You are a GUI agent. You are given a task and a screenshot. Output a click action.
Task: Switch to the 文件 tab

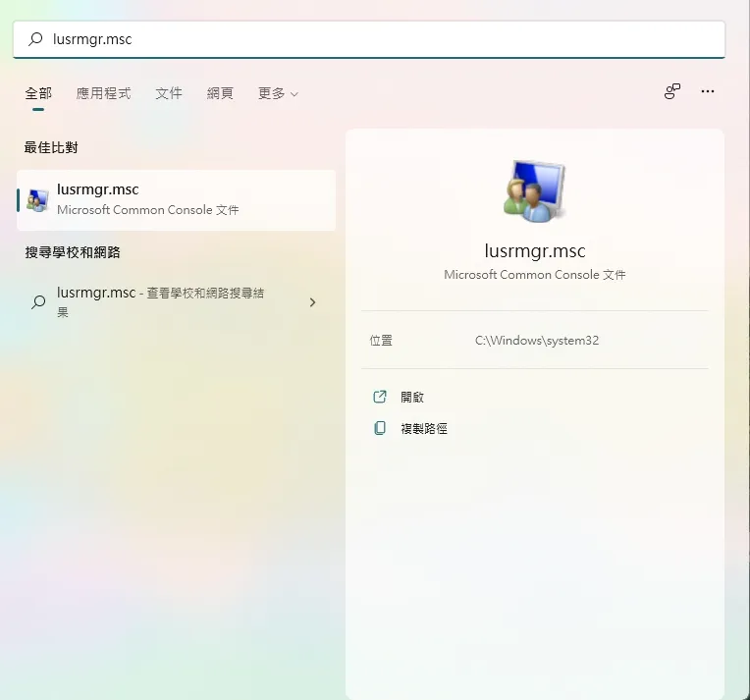169,93
